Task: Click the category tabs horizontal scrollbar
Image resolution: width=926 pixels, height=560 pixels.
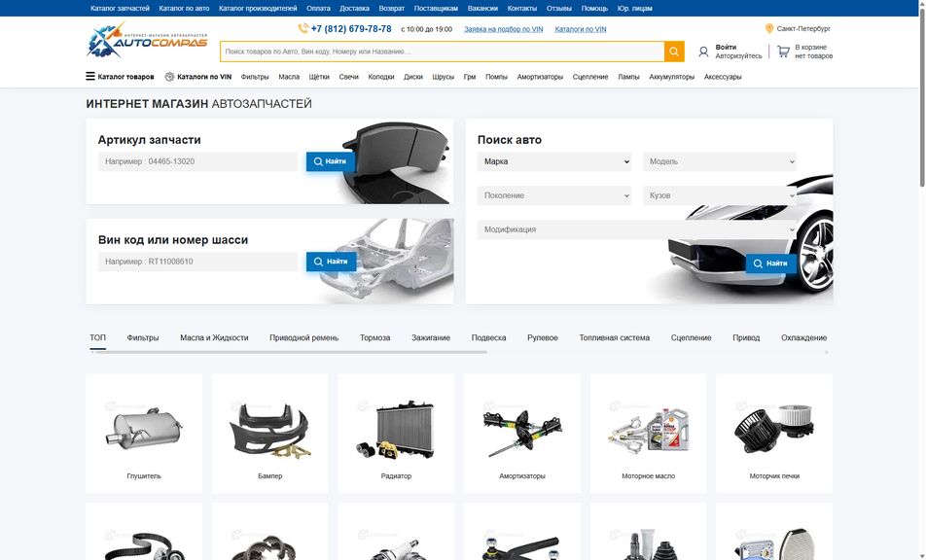Action: click(x=290, y=352)
